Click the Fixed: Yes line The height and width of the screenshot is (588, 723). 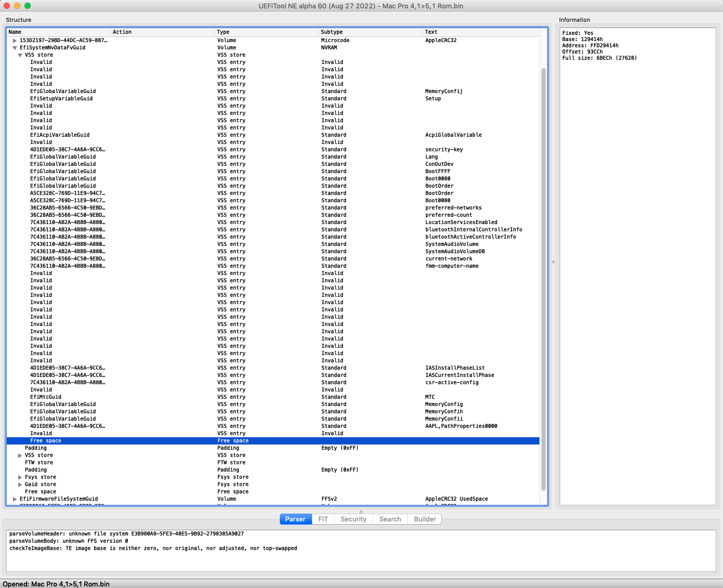click(577, 33)
